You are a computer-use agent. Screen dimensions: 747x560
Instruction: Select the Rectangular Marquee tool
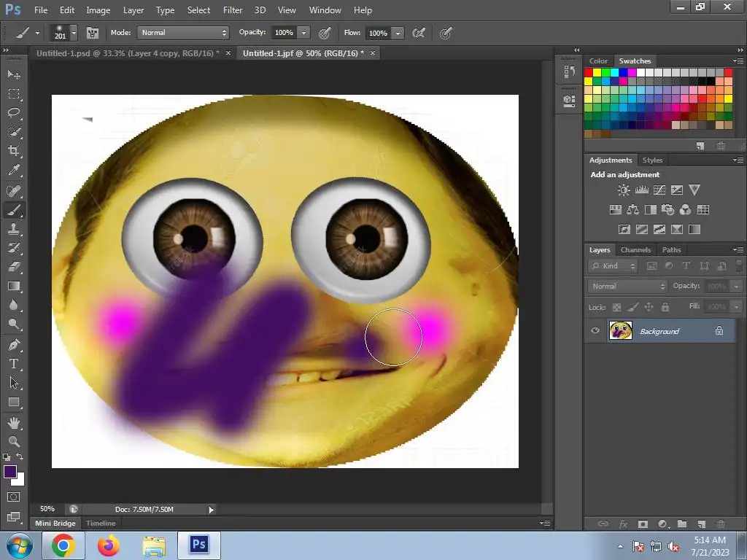[14, 94]
